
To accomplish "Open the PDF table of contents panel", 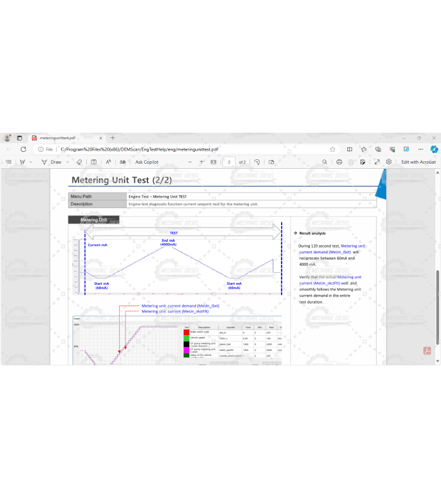I will coord(9,162).
